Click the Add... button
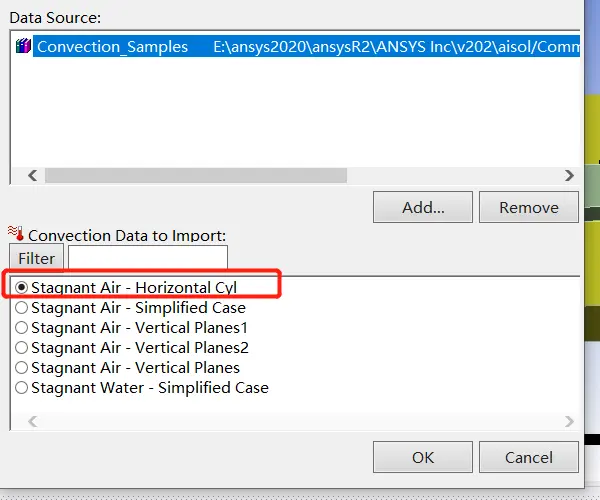 [x=423, y=207]
